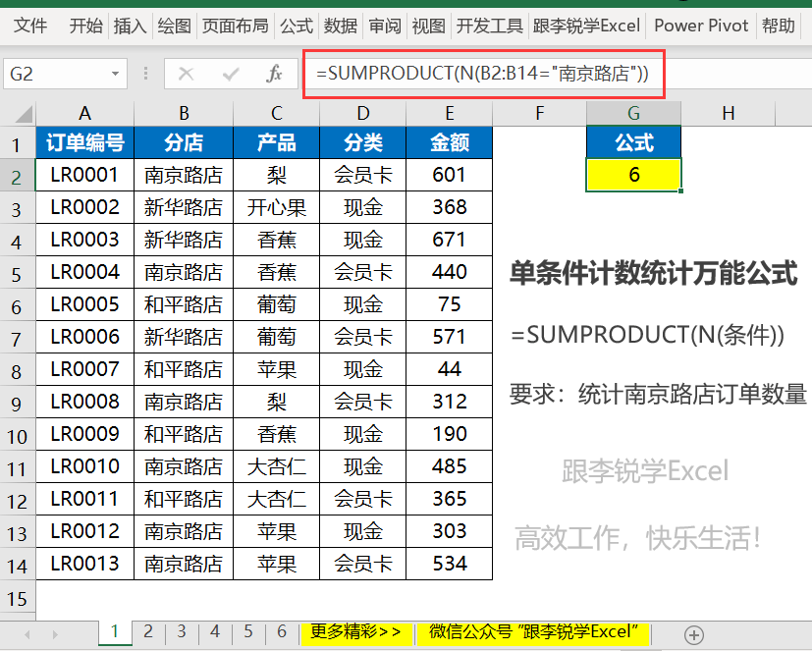Switch to the 插入 ribbon tab
812x651 pixels.
point(130,26)
